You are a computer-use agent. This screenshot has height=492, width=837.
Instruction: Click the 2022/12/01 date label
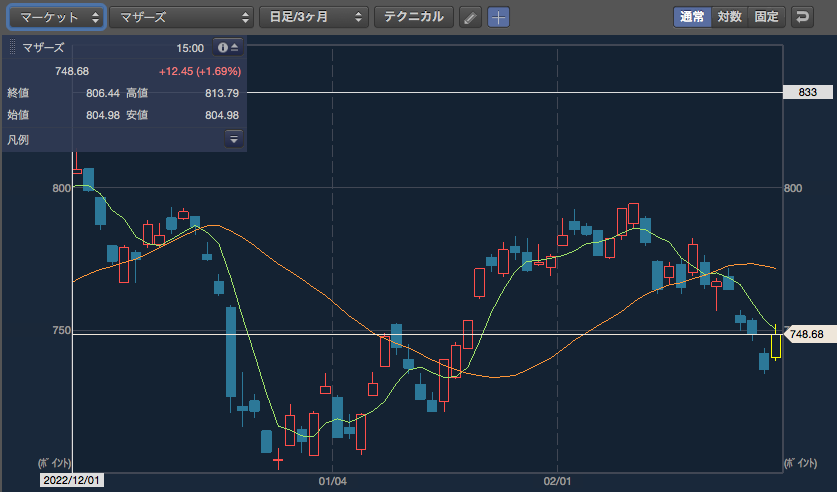pyautogui.click(x=72, y=480)
